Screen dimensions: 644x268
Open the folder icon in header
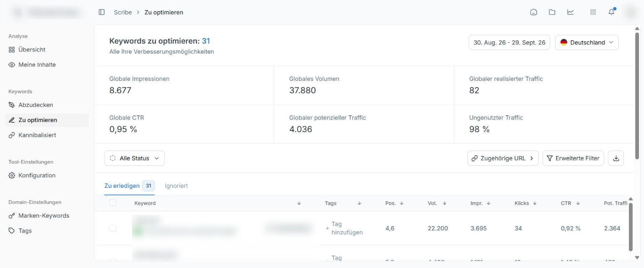(x=552, y=12)
